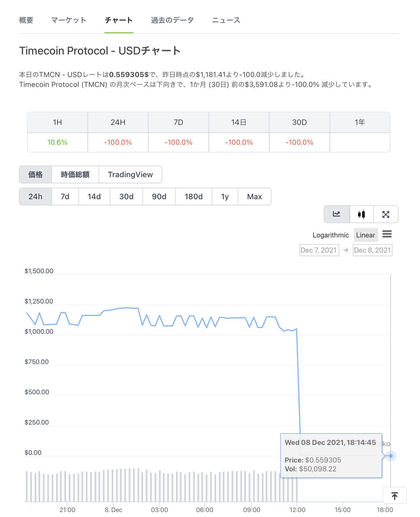Image resolution: width=420 pixels, height=517 pixels.
Task: Click the $250.00 y-axis label
Action: click(37, 423)
